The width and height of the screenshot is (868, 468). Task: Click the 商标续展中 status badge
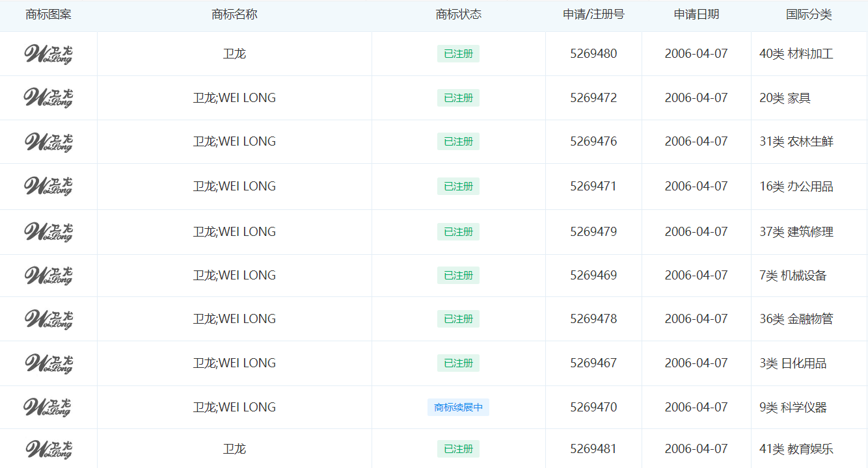click(x=458, y=408)
